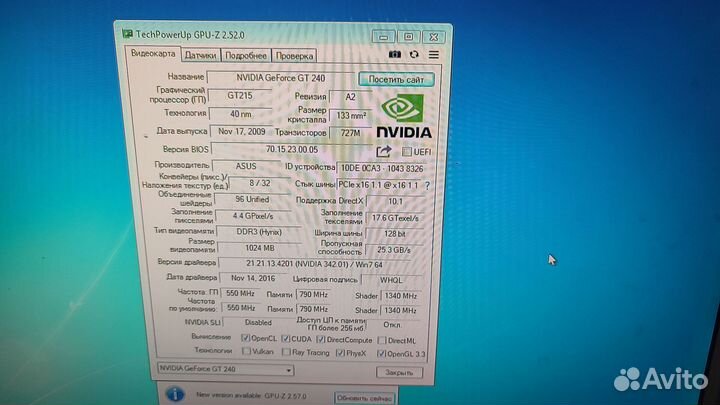This screenshot has height=405, width=720.
Task: Switch to the Датчики tab
Action: click(x=200, y=56)
